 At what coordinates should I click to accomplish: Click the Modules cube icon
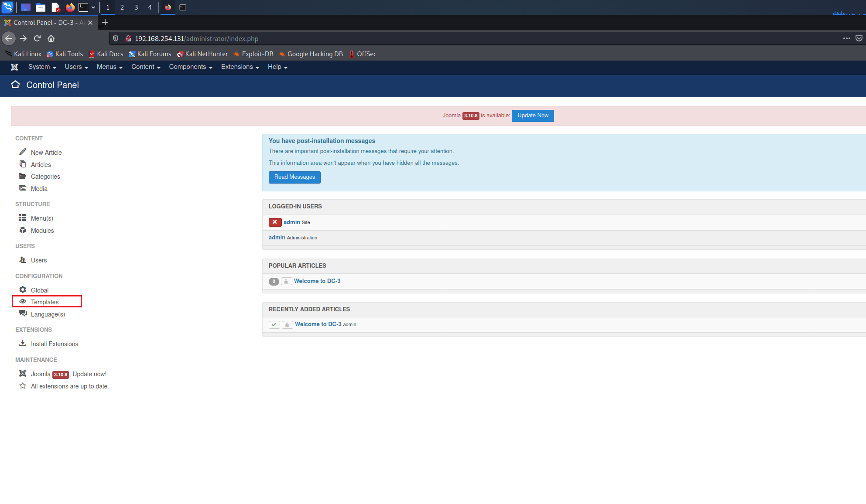(23, 230)
